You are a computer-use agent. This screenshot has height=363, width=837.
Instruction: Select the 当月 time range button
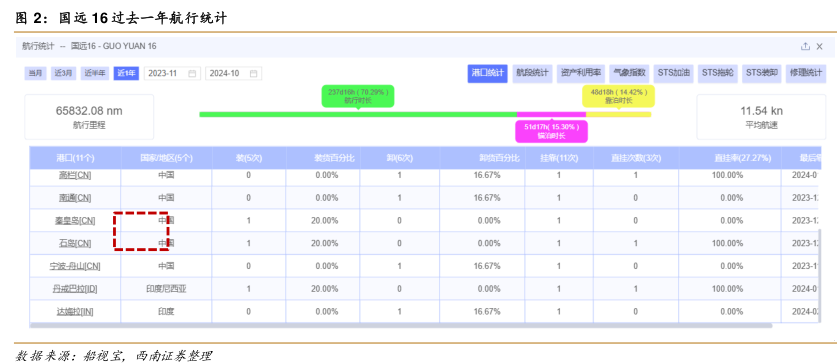pos(35,74)
